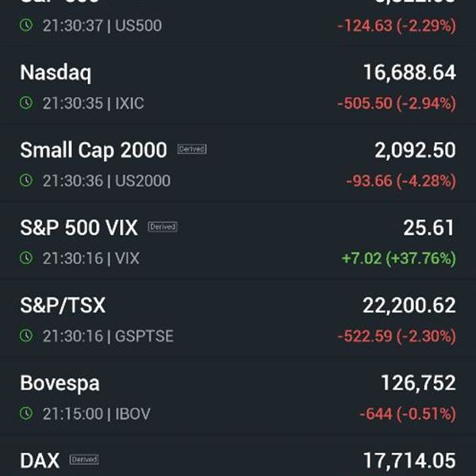Click Small Cap 2000 change -93.66 (-4.28%)
The height and width of the screenshot is (476, 476).
pos(401,181)
